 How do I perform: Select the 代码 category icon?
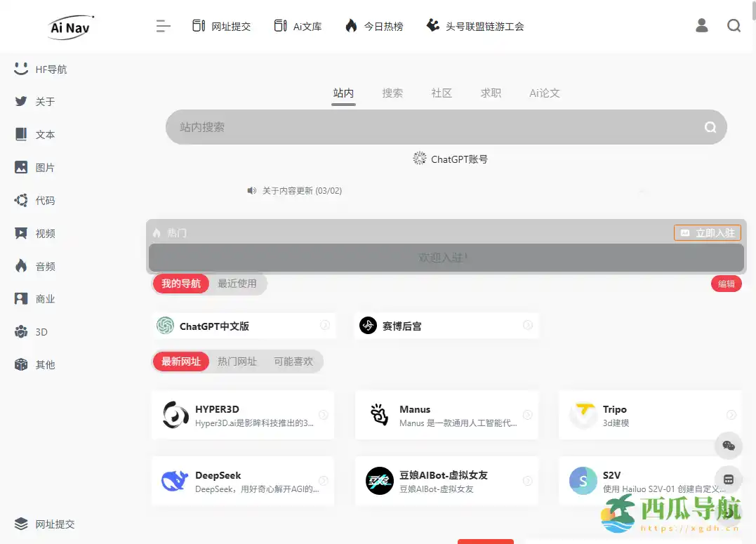34,200
